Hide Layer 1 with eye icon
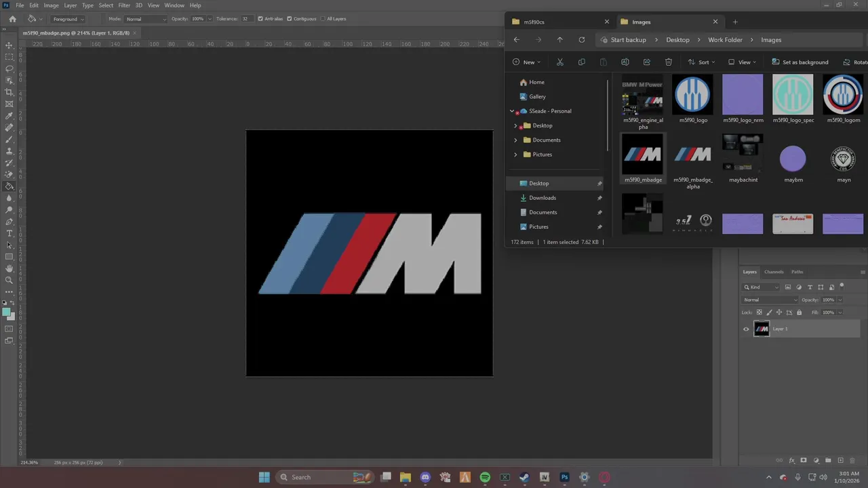 click(746, 329)
